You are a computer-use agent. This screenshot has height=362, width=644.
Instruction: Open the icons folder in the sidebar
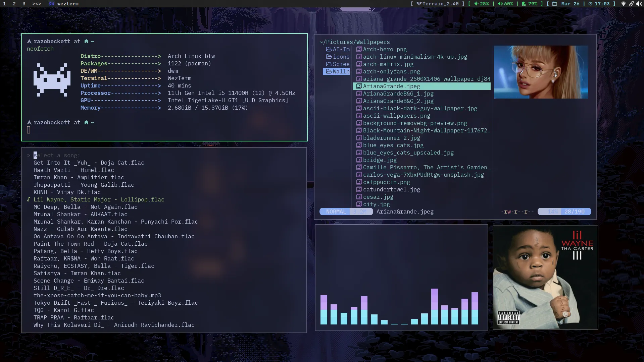[337, 57]
